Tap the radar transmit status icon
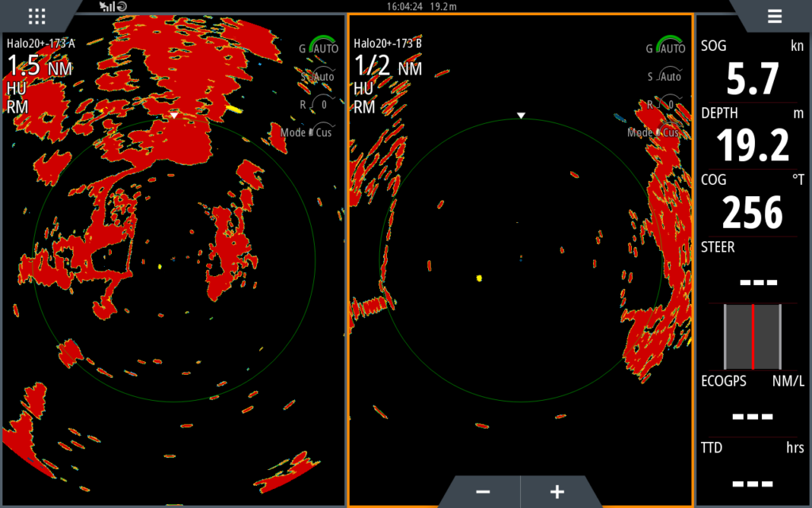The width and height of the screenshot is (812, 508). coord(122,6)
